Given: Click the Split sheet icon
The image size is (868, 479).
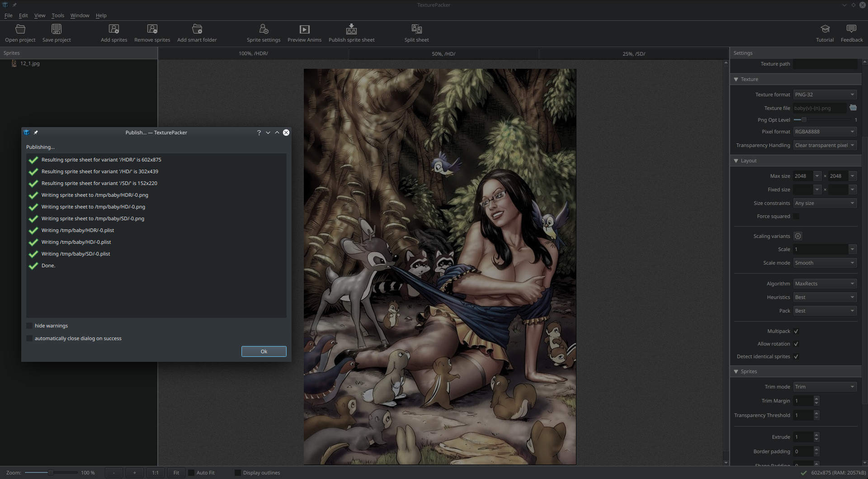Looking at the screenshot, I should tap(416, 29).
